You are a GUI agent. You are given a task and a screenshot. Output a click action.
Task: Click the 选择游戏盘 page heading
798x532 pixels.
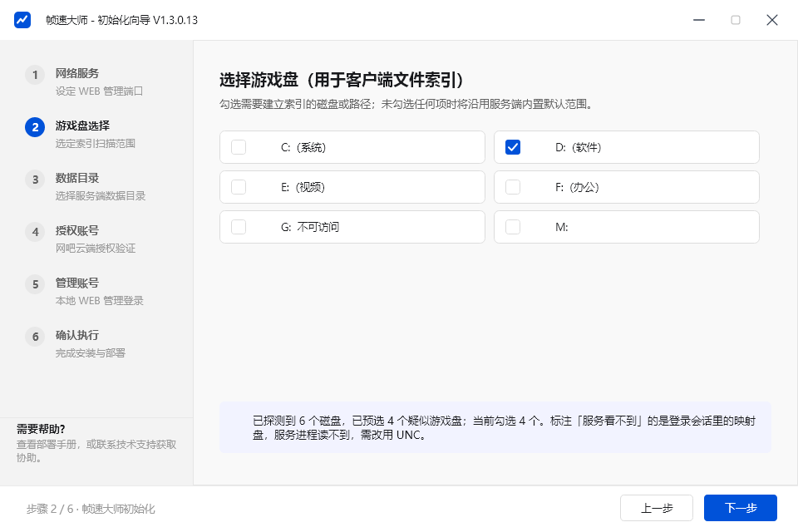coord(342,80)
